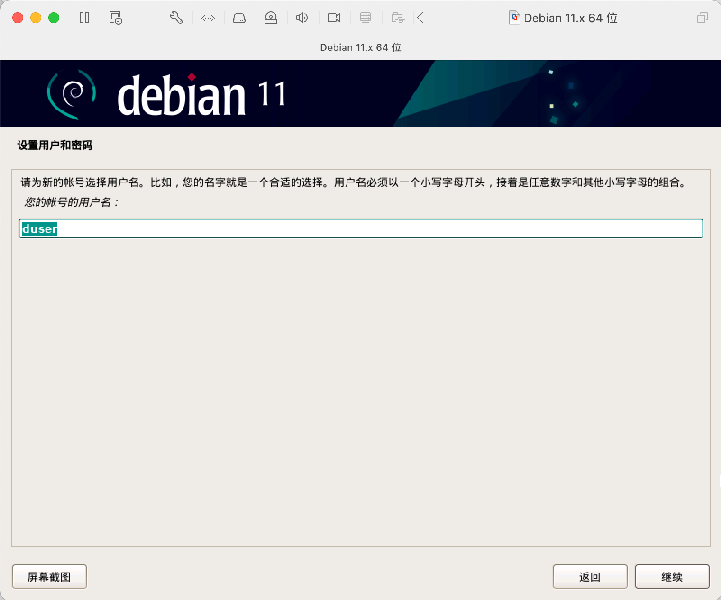Click the camera device icon

[334, 18]
